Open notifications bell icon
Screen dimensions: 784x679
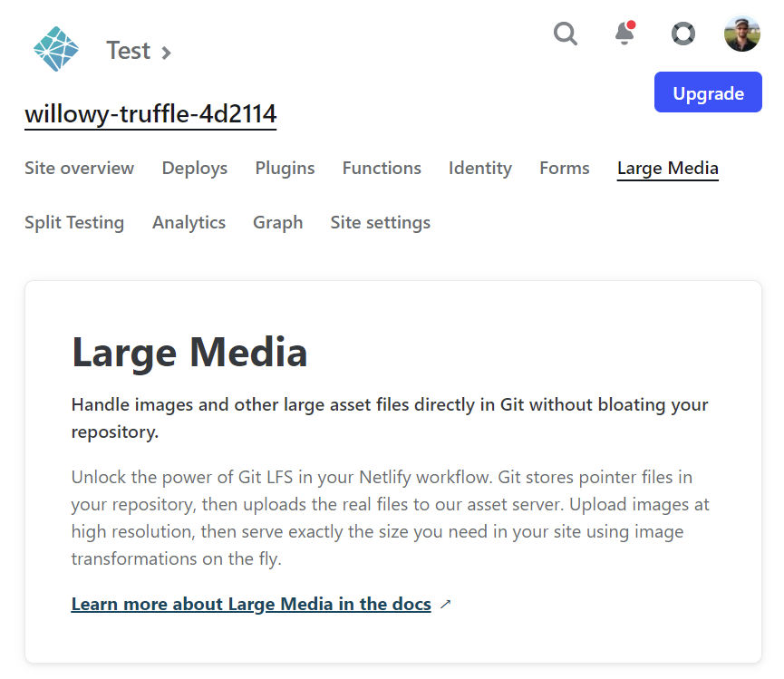tap(624, 33)
